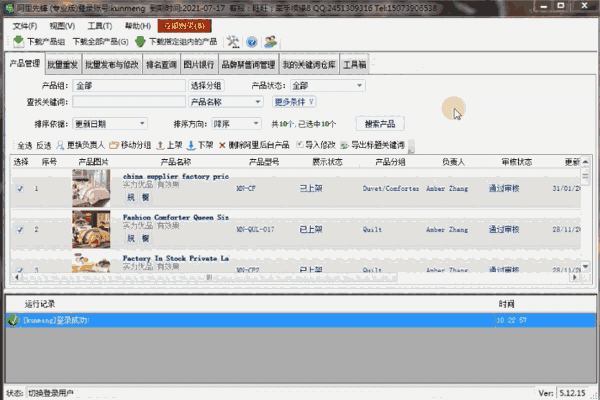The height and width of the screenshot is (400, 600).
Task: Switch to the 排名查询 tab
Action: pos(161,65)
